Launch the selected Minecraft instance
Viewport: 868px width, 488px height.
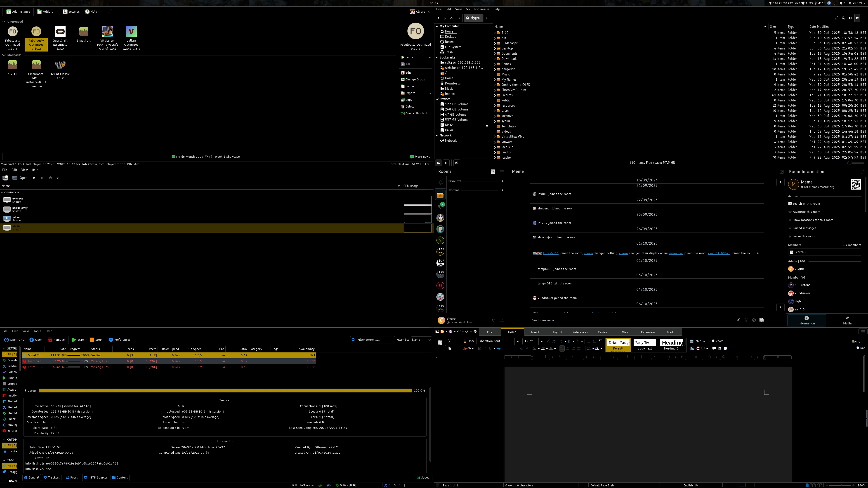410,57
